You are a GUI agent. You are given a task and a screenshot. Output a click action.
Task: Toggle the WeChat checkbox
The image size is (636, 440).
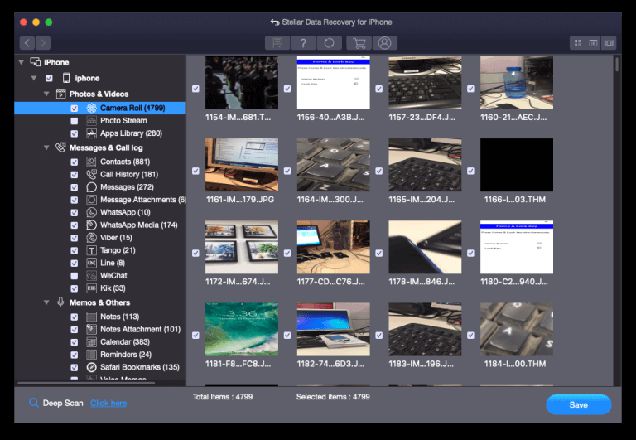(74, 275)
